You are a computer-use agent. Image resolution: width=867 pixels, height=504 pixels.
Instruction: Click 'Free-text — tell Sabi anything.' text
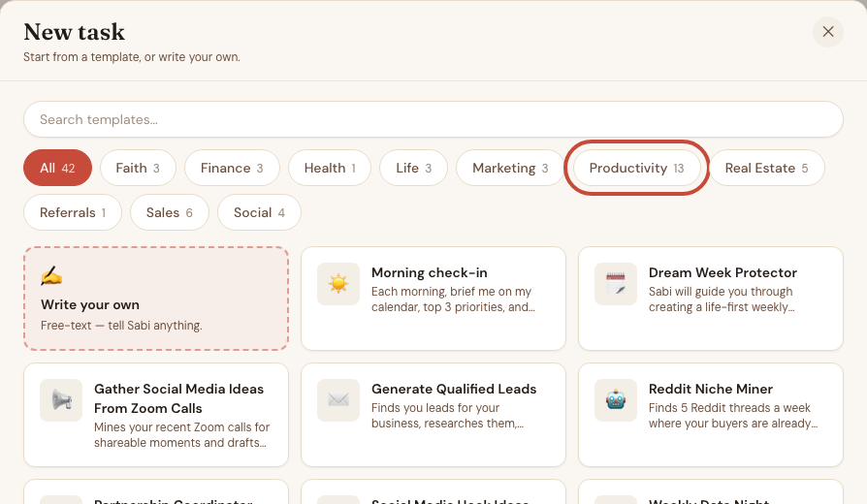pos(121,326)
